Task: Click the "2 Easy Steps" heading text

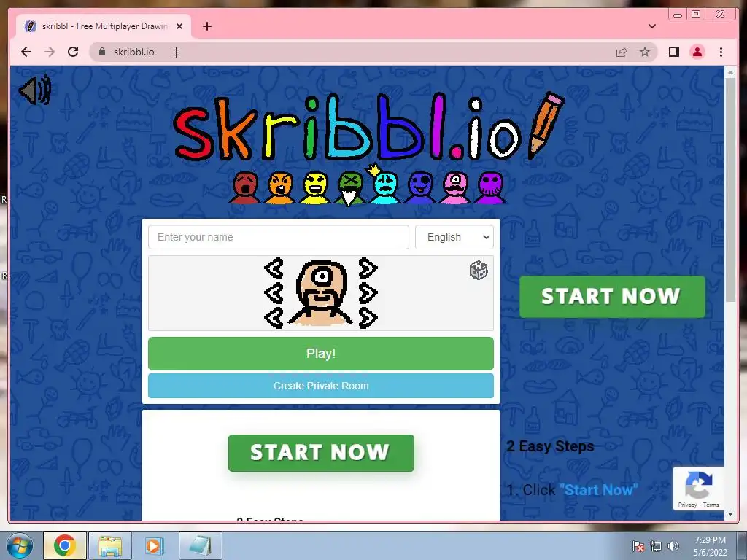Action: pyautogui.click(x=550, y=446)
